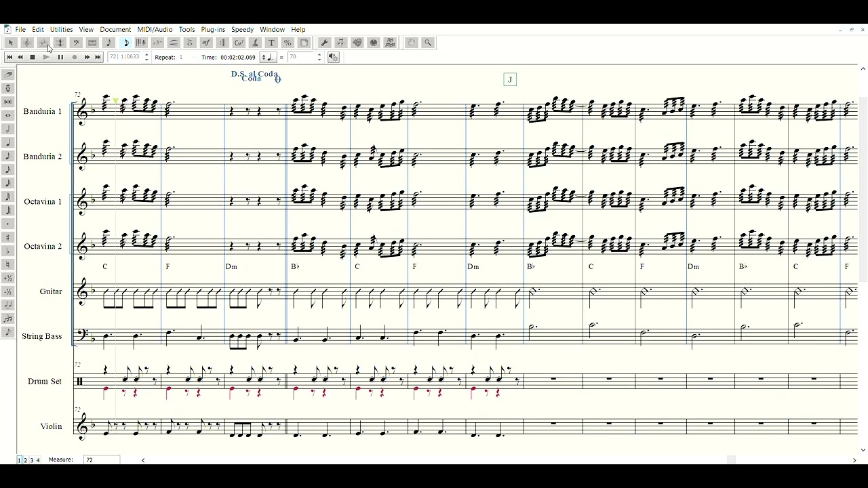Activate the Measure tool
The image size is (868, 488).
tap(92, 43)
